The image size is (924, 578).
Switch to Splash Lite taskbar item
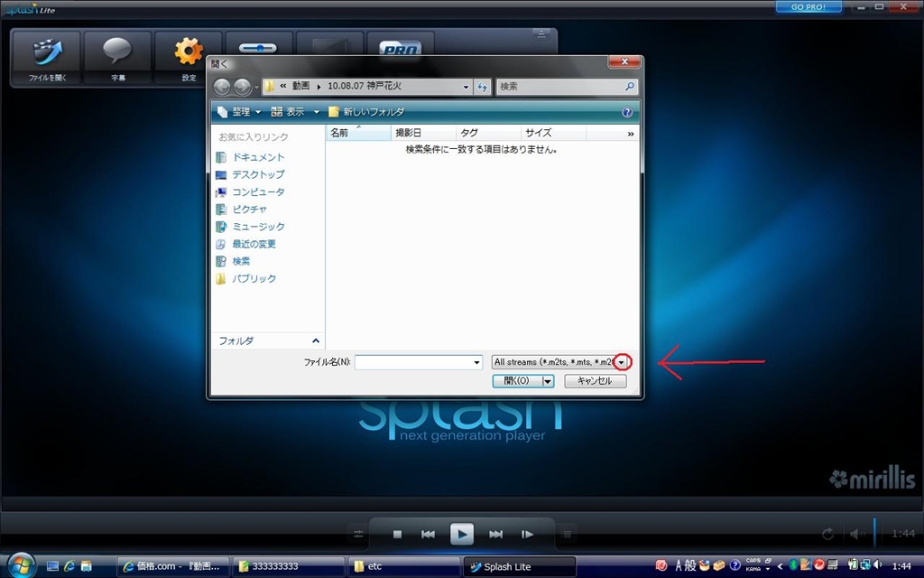(520, 567)
